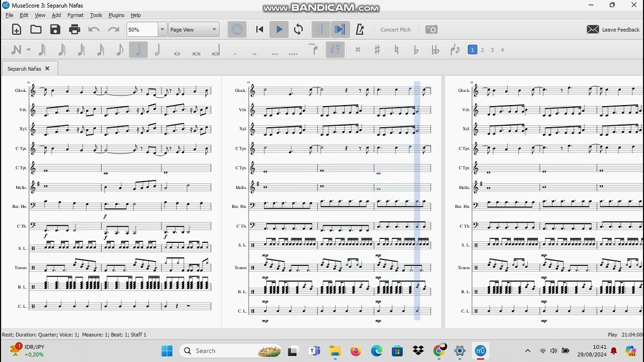
Task: Open the Tools menu
Action: coord(96,15)
